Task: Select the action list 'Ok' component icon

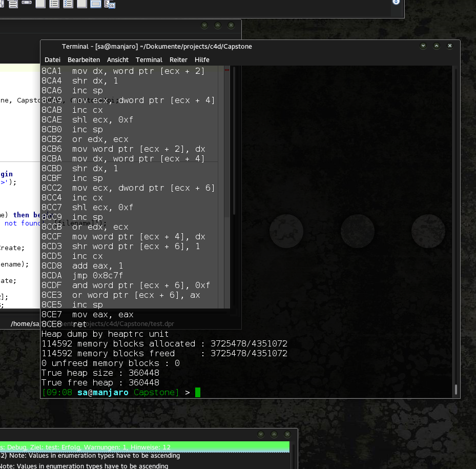Action: (x=110, y=4)
